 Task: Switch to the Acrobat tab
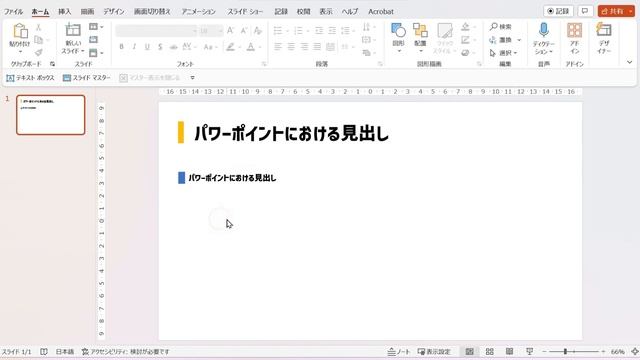381,12
